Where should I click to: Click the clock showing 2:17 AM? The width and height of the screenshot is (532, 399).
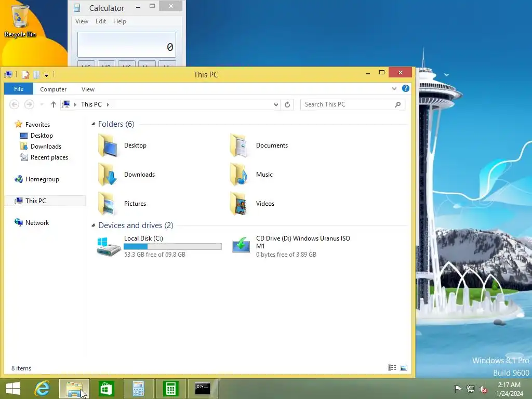(509, 385)
